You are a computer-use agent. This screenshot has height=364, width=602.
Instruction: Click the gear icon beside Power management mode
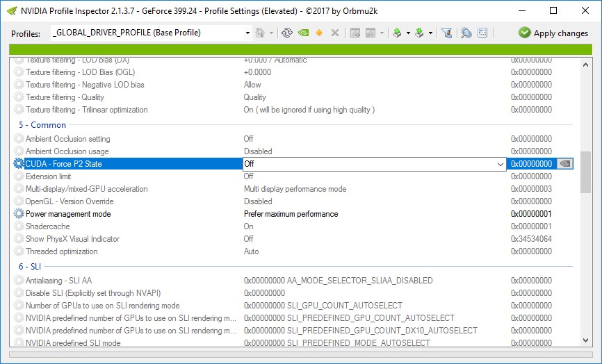point(19,214)
